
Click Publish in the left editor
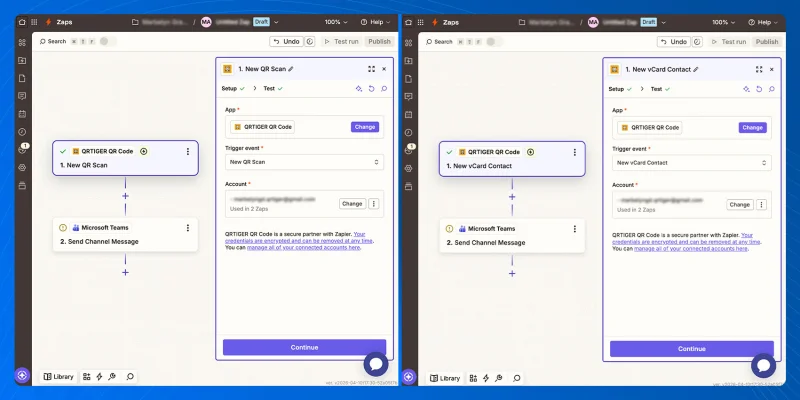coord(379,42)
